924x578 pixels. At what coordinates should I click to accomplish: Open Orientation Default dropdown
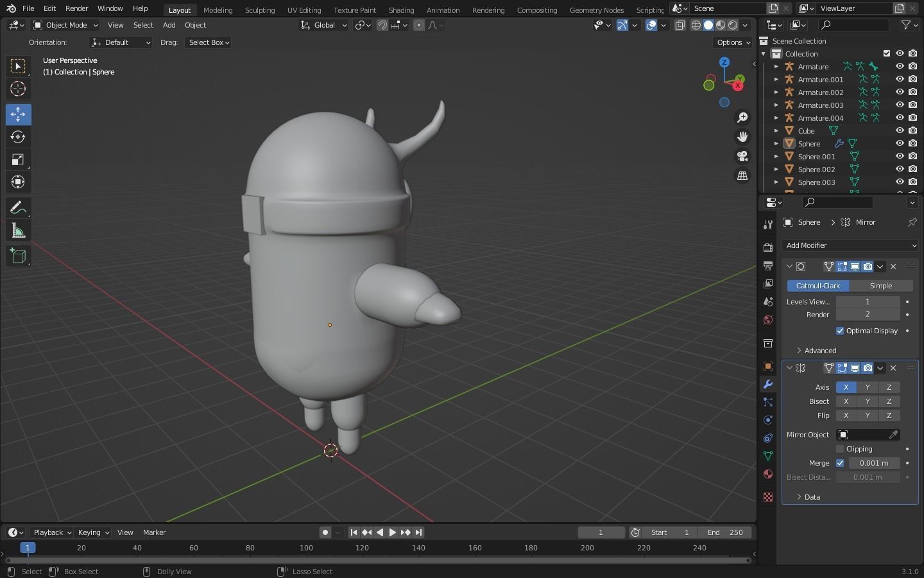pos(121,42)
